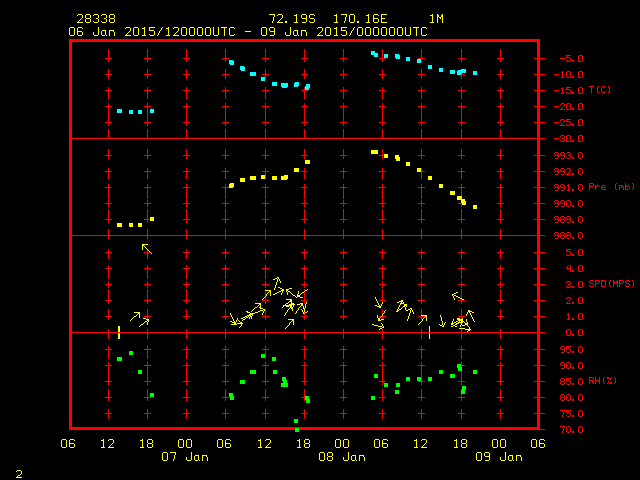Pick the 1.0 wind speed tick value

(574, 317)
